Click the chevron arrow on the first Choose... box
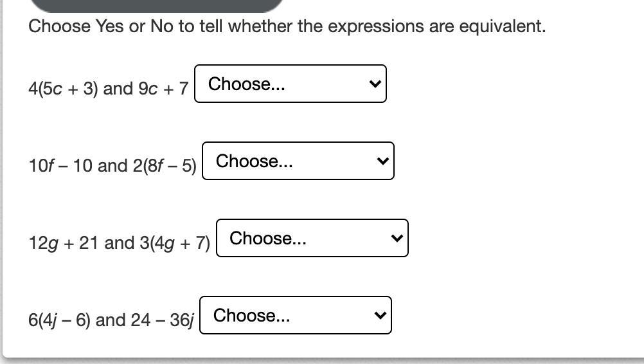The height and width of the screenshot is (364, 644). click(x=375, y=84)
